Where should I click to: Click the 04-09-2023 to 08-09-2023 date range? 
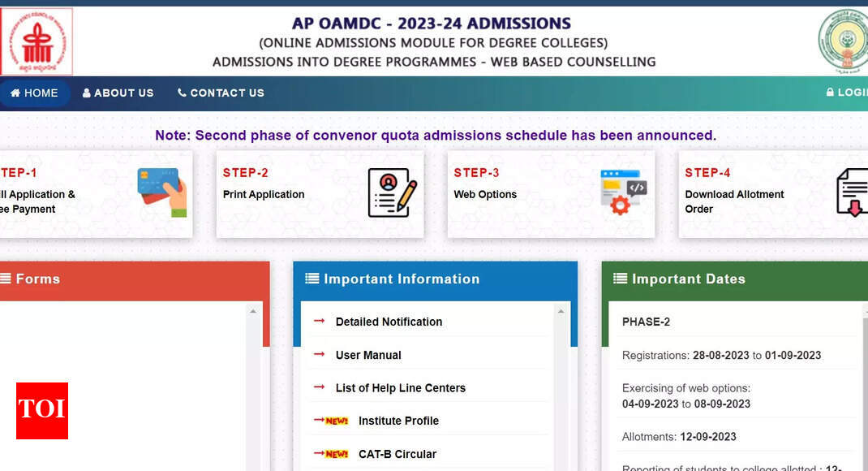pyautogui.click(x=685, y=404)
